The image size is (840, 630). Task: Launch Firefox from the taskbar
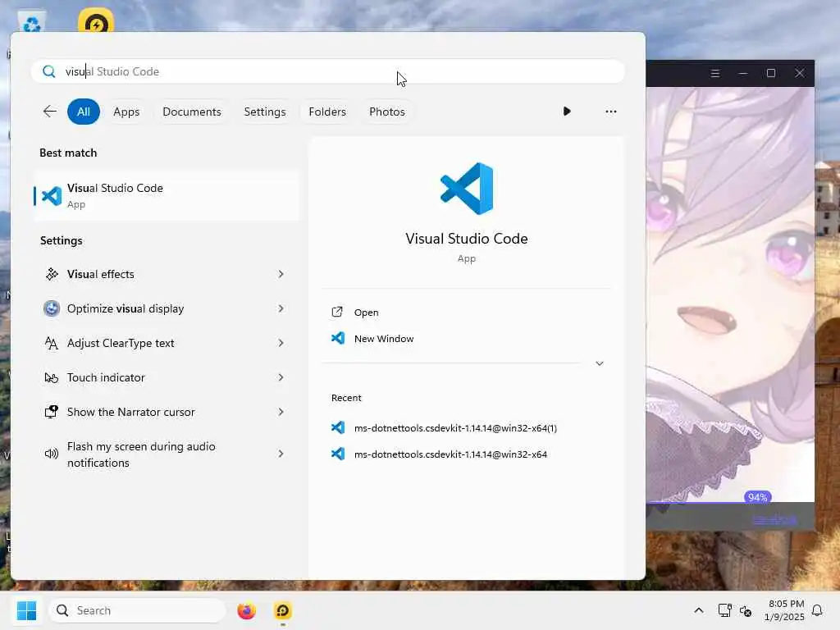coord(246,610)
